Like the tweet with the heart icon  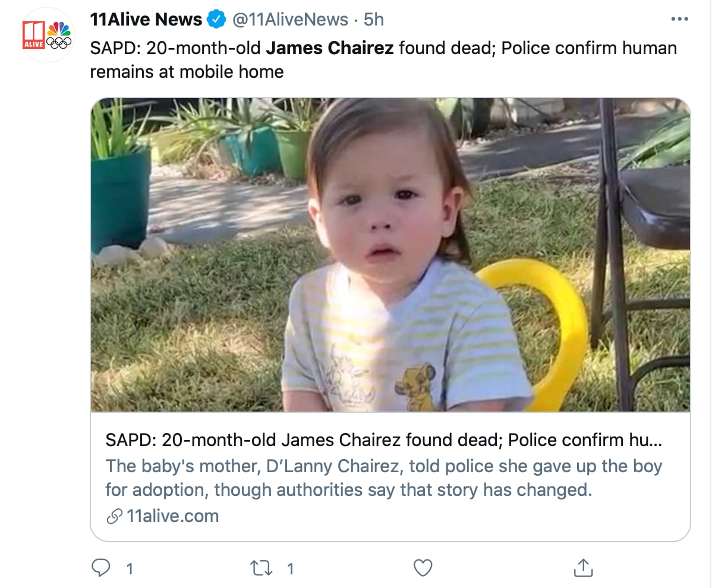pos(423,568)
